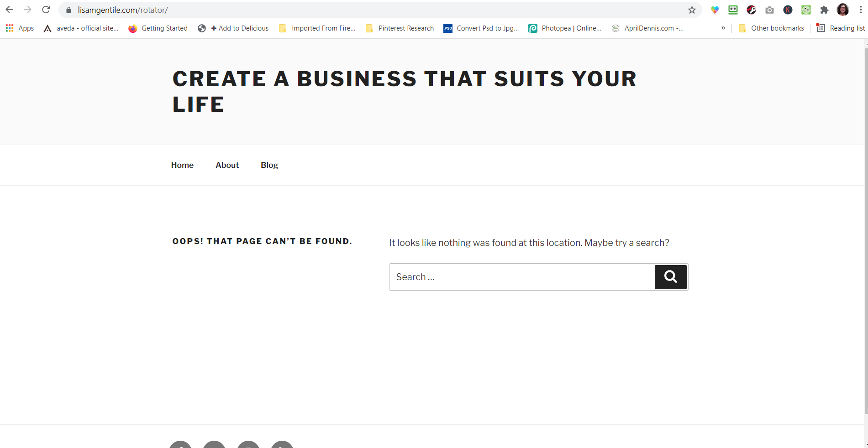The image size is (868, 448).
Task: Open the Photopea Online bookmark
Action: click(565, 28)
